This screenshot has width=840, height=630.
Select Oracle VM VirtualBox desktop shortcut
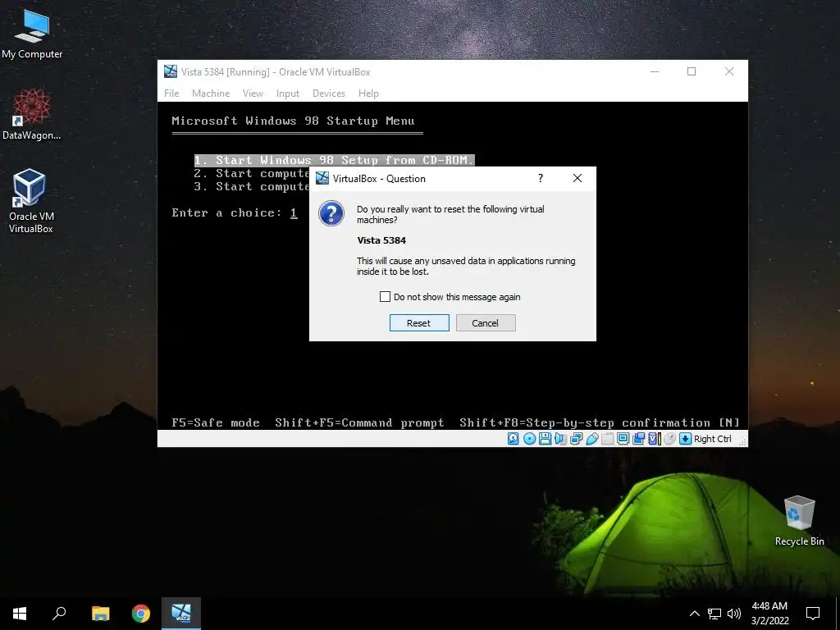coord(30,202)
